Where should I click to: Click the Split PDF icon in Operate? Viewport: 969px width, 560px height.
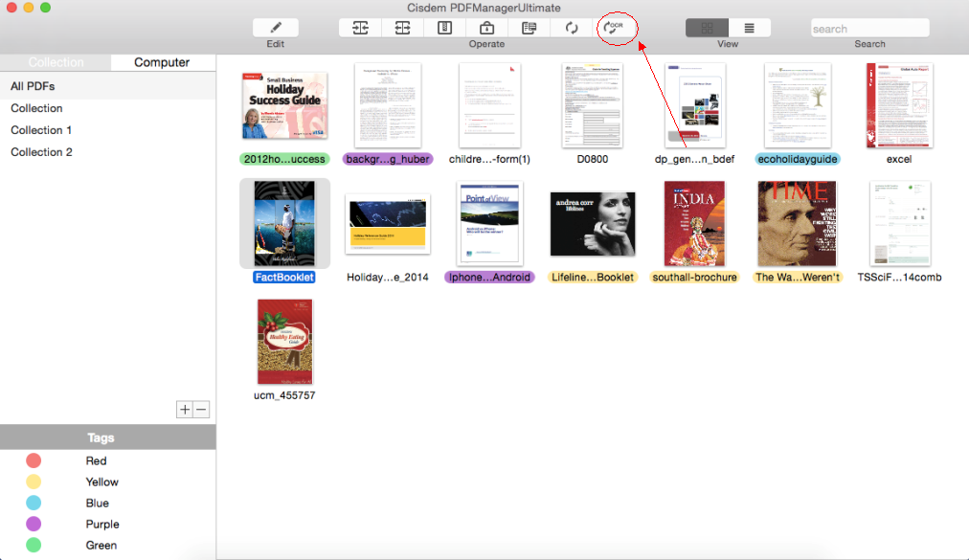402,28
